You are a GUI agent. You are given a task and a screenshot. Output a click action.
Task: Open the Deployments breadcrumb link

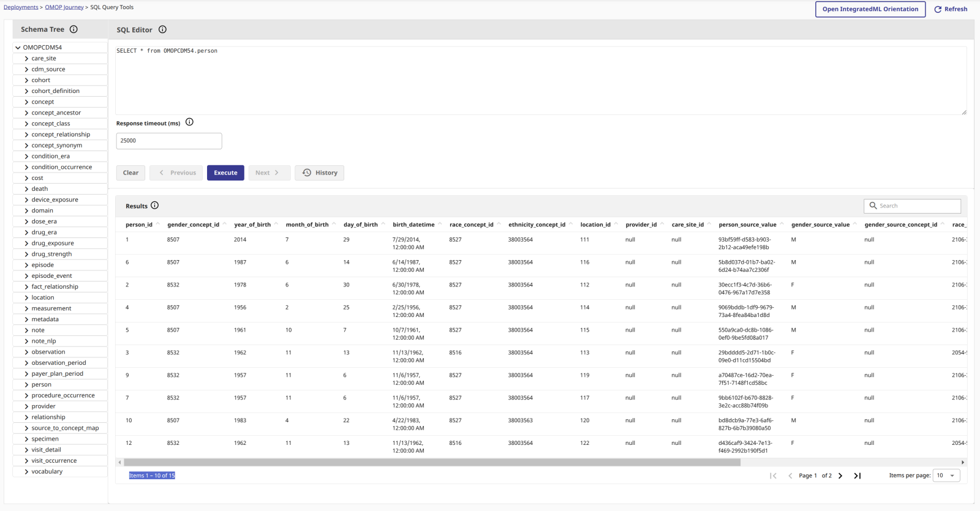(21, 7)
